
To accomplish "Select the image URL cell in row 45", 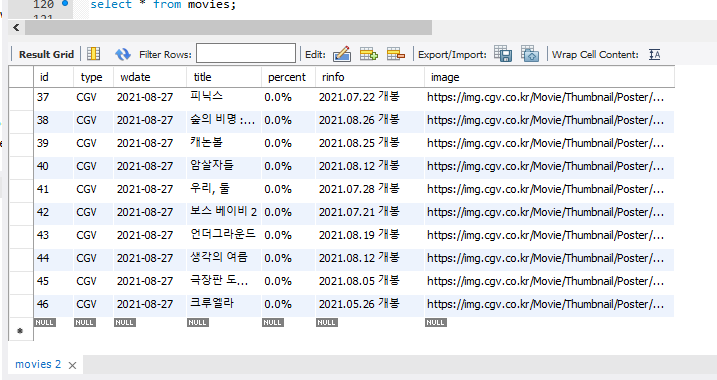I will 549,281.
